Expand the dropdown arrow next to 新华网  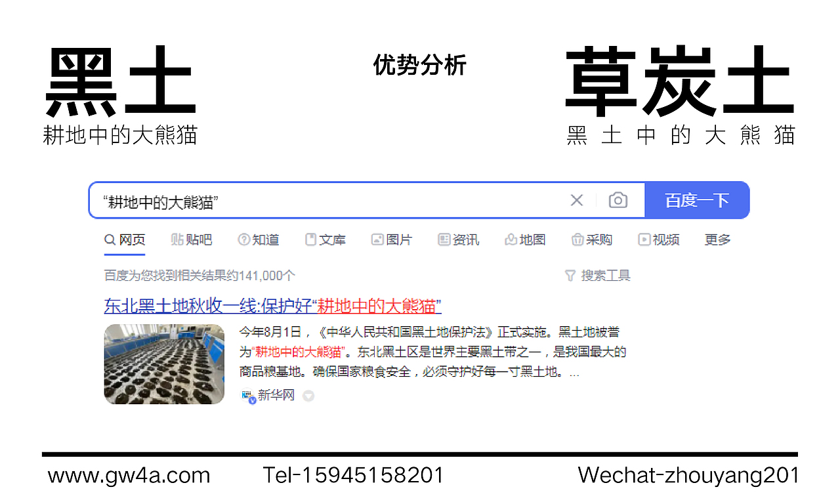point(308,395)
